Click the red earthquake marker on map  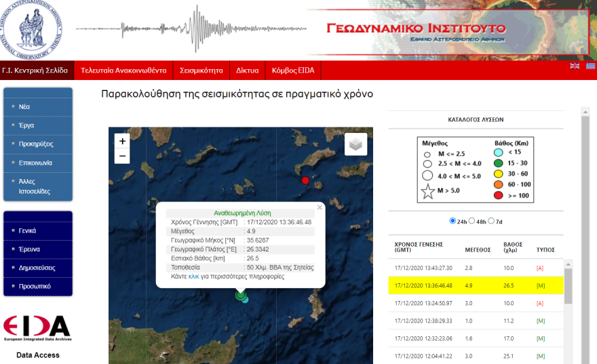coord(305,180)
